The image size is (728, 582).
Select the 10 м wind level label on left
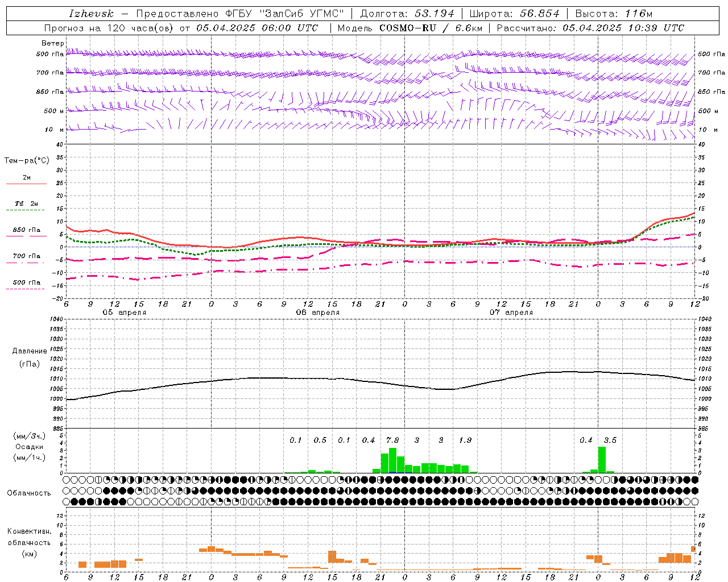[54, 130]
